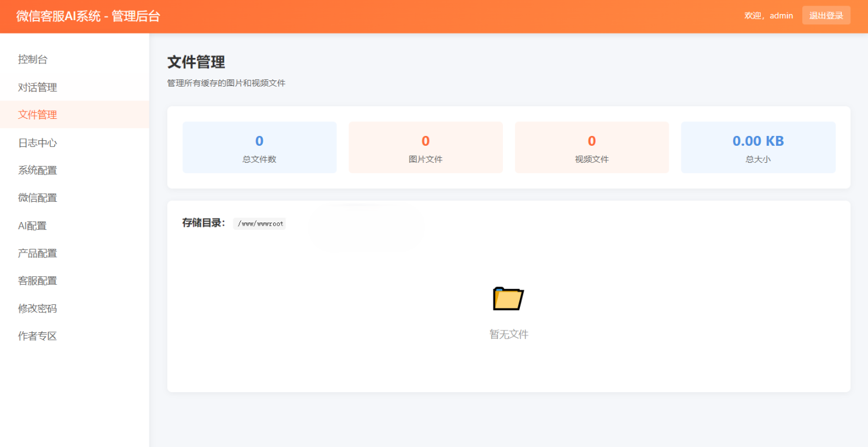Click the empty folder icon
The width and height of the screenshot is (868, 447).
coord(508,298)
